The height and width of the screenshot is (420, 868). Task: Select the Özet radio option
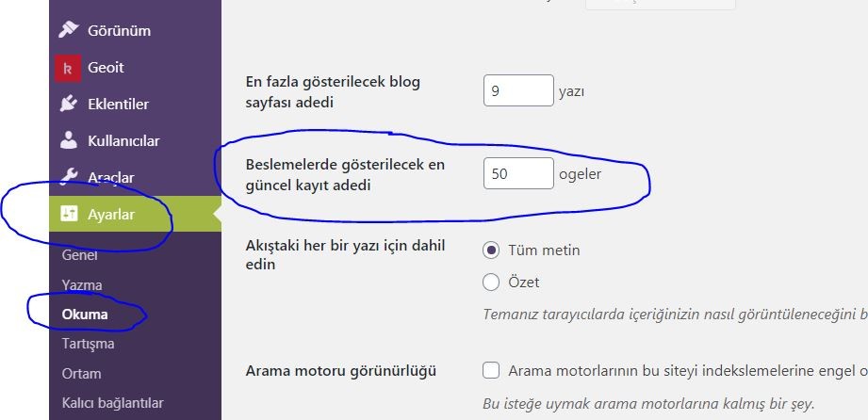point(491,283)
